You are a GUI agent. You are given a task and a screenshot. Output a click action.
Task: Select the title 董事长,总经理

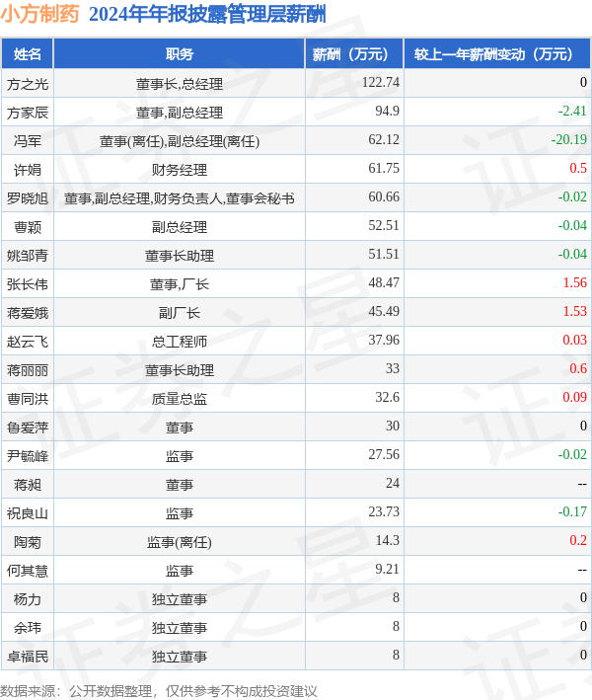(180, 84)
